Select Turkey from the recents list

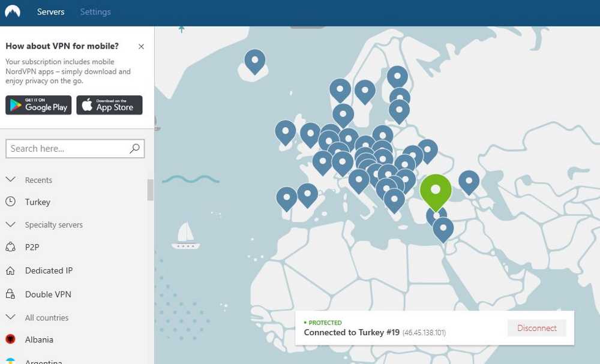pos(37,202)
